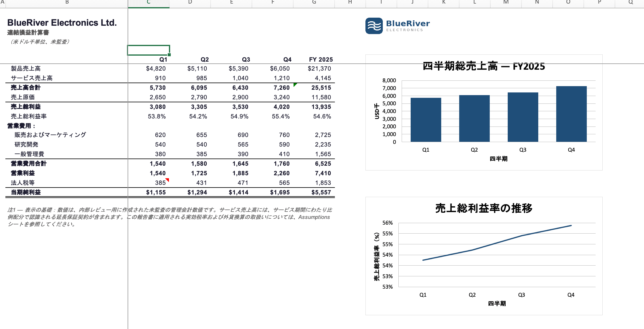The image size is (644, 329).
Task: Click the 四半期 axis title under bar chart
Action: pos(498,159)
